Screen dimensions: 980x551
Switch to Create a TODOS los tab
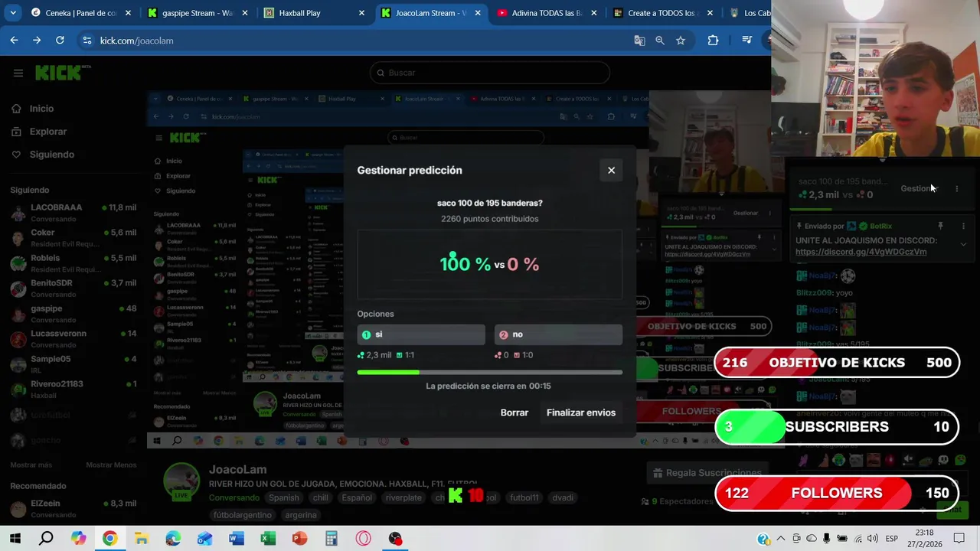[664, 13]
